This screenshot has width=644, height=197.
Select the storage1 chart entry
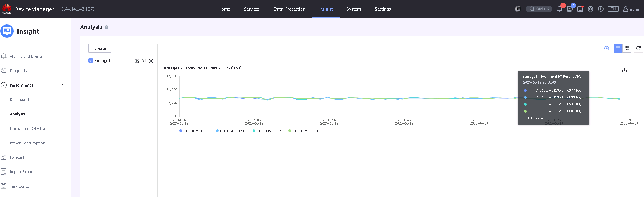[x=102, y=61]
